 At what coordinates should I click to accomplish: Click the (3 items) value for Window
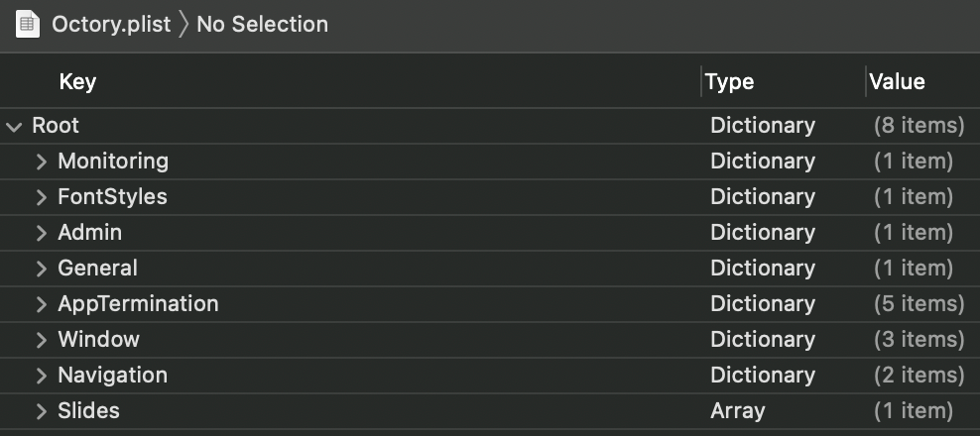coord(918,339)
